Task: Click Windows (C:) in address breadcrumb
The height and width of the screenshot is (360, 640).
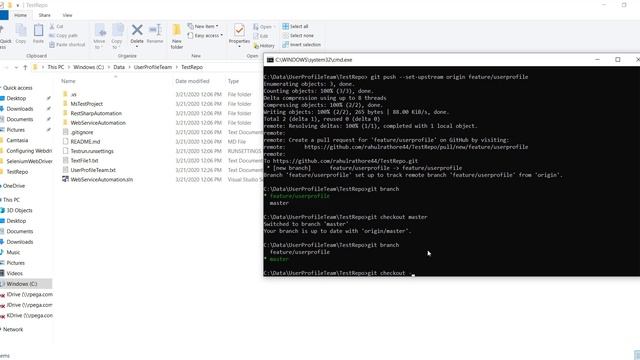Action: (x=89, y=67)
